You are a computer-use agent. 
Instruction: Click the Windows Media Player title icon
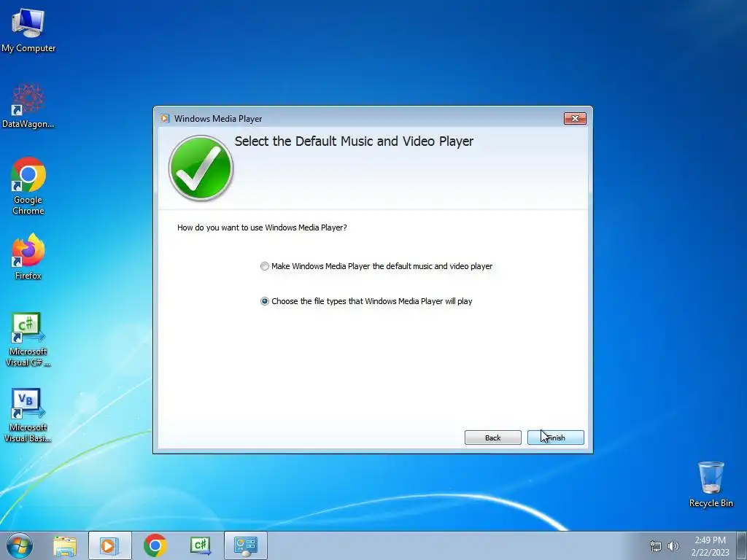pos(165,119)
